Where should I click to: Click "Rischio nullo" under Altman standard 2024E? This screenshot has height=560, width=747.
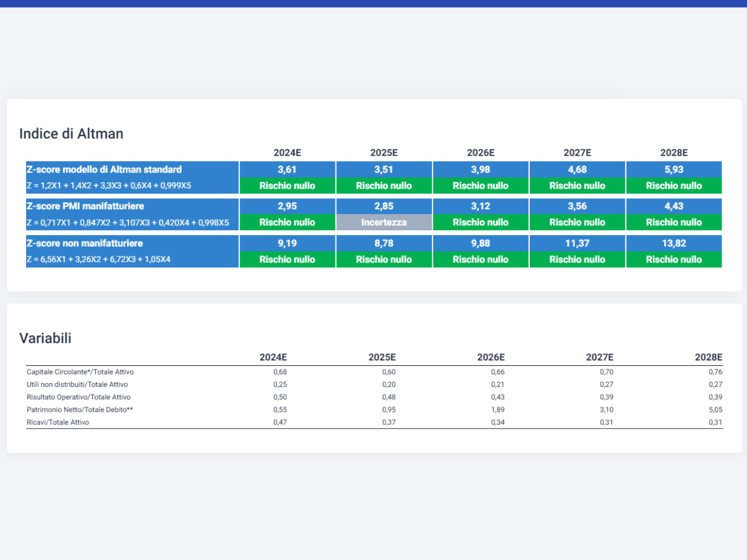pyautogui.click(x=287, y=185)
